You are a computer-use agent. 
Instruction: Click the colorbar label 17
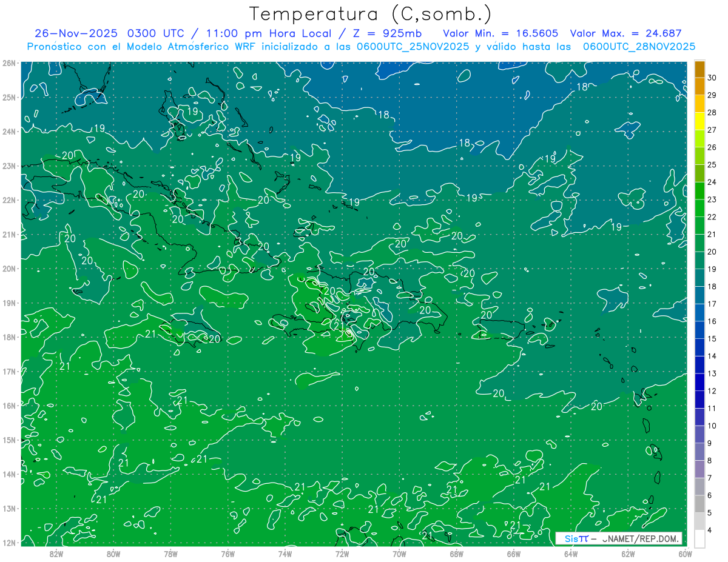pos(712,304)
